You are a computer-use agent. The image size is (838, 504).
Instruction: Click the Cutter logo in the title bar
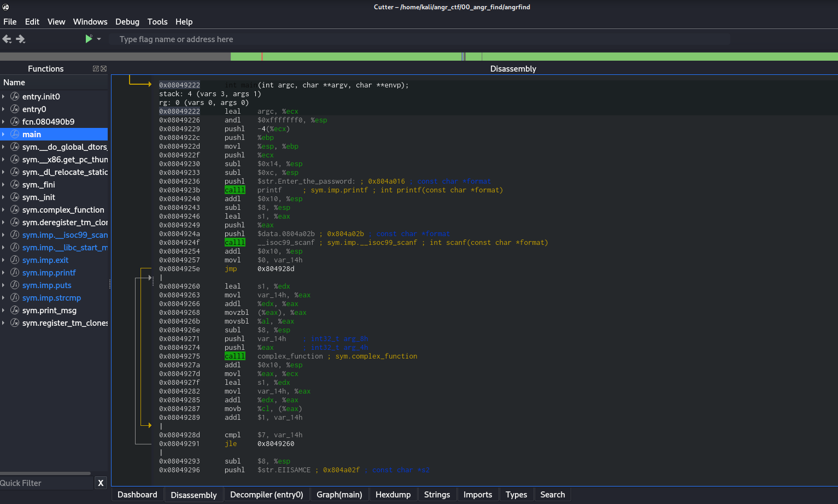(5, 7)
